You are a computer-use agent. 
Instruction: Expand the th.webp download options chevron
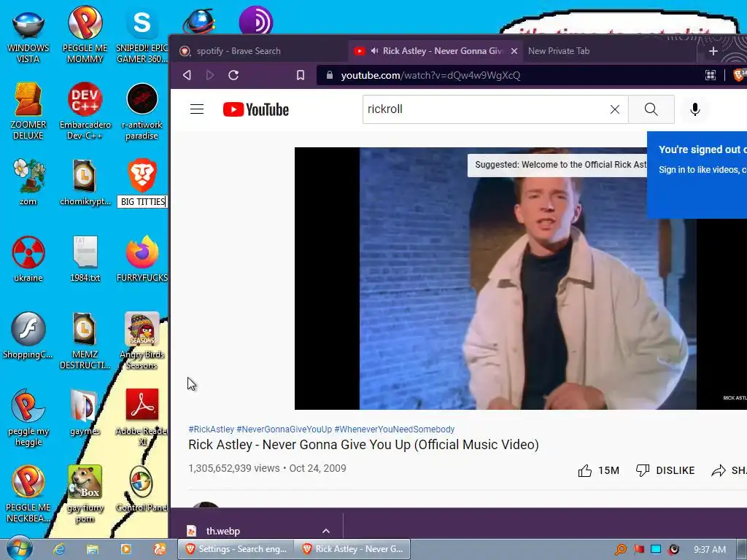tap(326, 531)
